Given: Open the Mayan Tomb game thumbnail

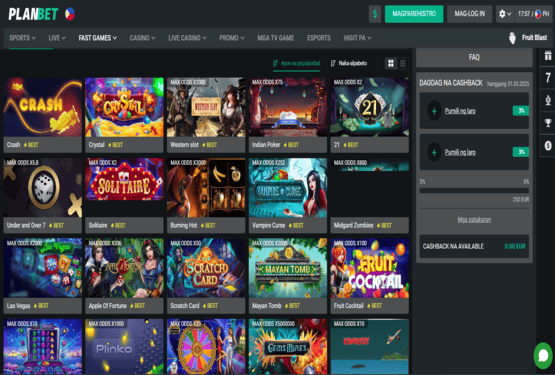Looking at the screenshot, I should [x=288, y=268].
